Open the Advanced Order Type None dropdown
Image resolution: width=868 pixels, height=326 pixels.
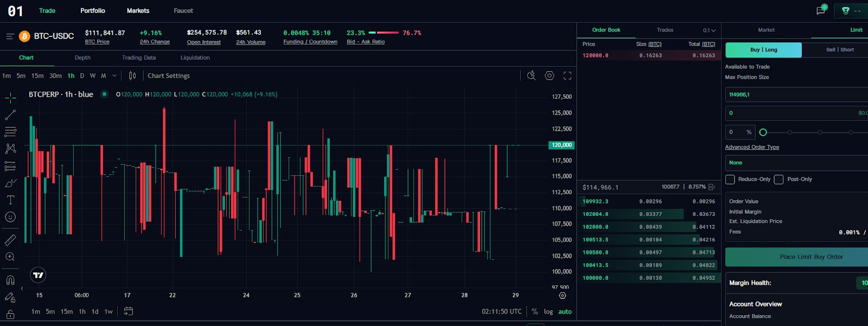[796, 163]
